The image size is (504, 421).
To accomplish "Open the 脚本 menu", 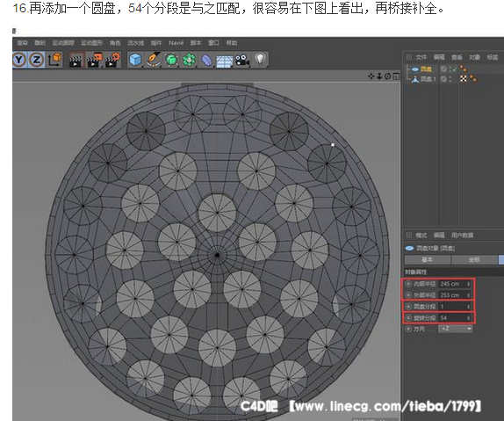I will pos(196,43).
